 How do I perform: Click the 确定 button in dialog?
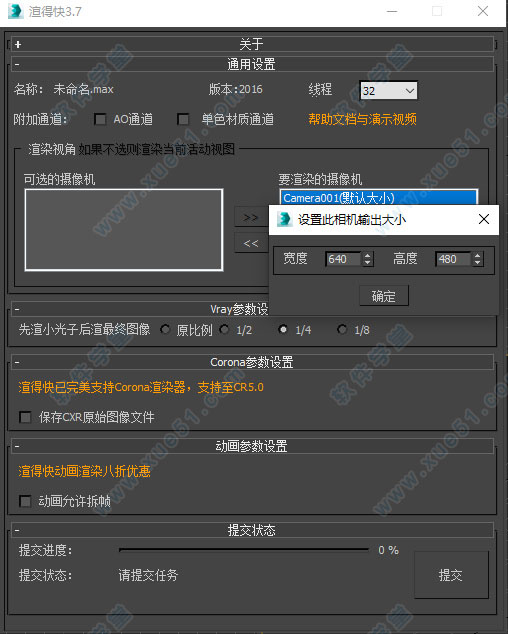pos(384,296)
